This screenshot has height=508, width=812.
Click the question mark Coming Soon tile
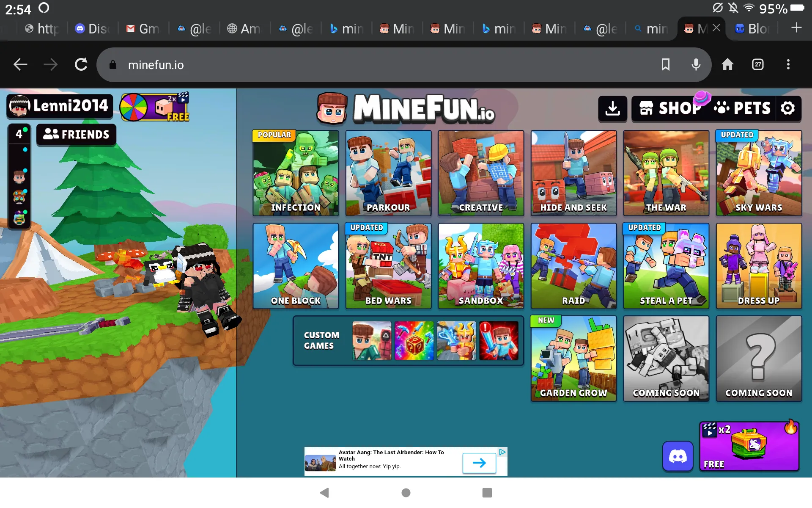coord(759,359)
